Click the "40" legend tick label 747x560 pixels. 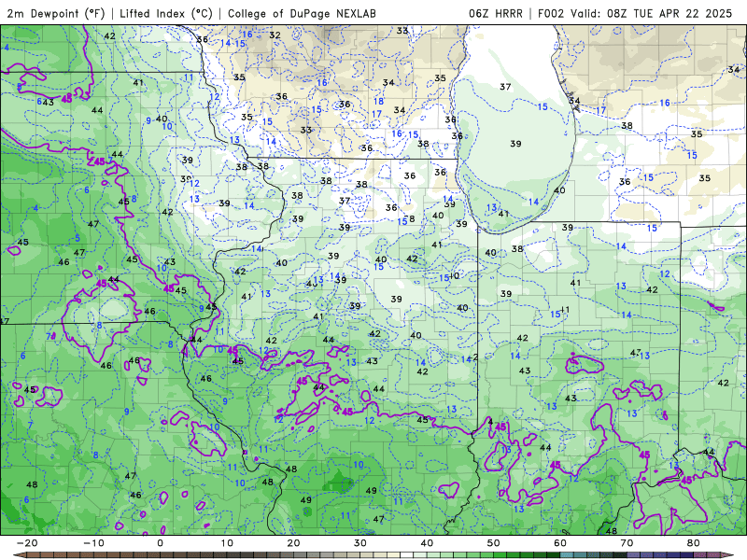(x=427, y=543)
